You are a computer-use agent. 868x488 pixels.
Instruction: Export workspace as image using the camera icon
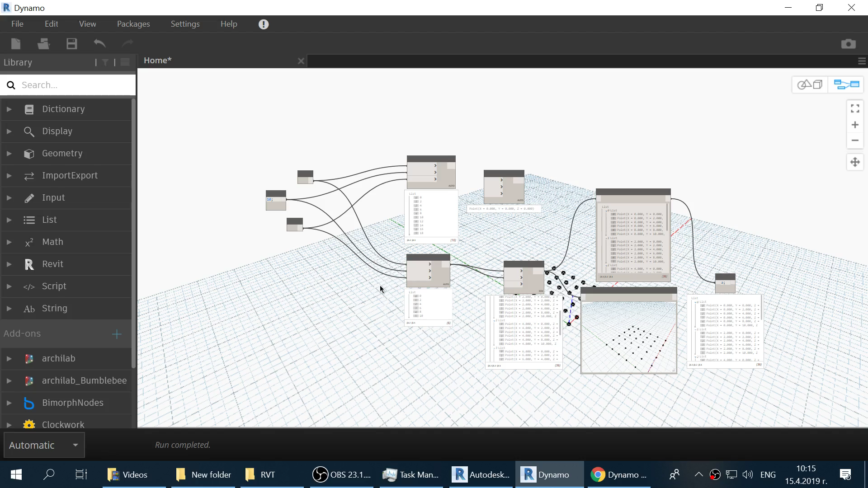tap(848, 43)
